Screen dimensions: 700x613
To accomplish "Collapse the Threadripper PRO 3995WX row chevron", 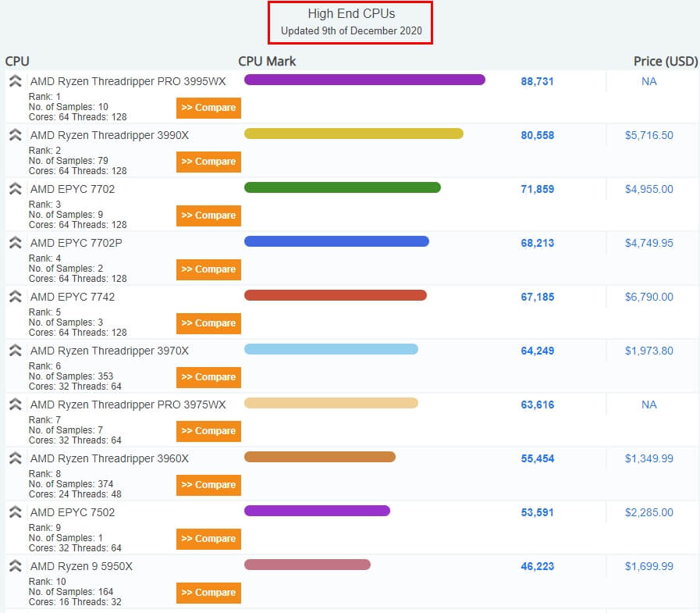I will tap(15, 81).
